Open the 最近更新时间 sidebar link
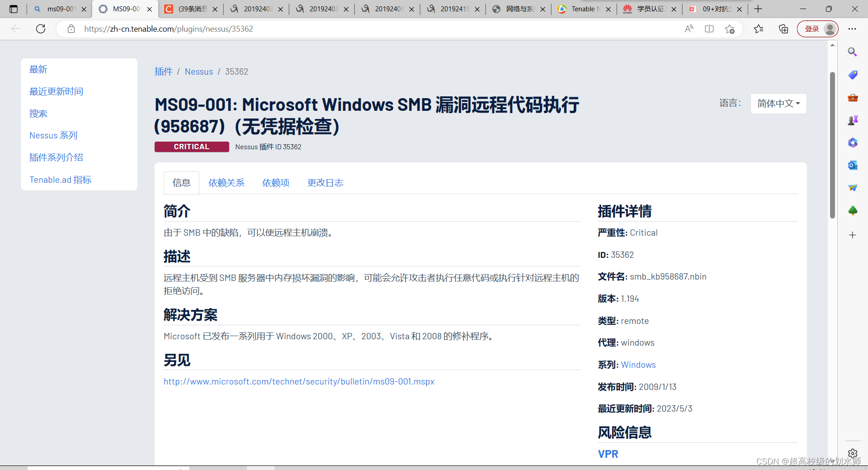Image resolution: width=868 pixels, height=470 pixels. (x=56, y=91)
